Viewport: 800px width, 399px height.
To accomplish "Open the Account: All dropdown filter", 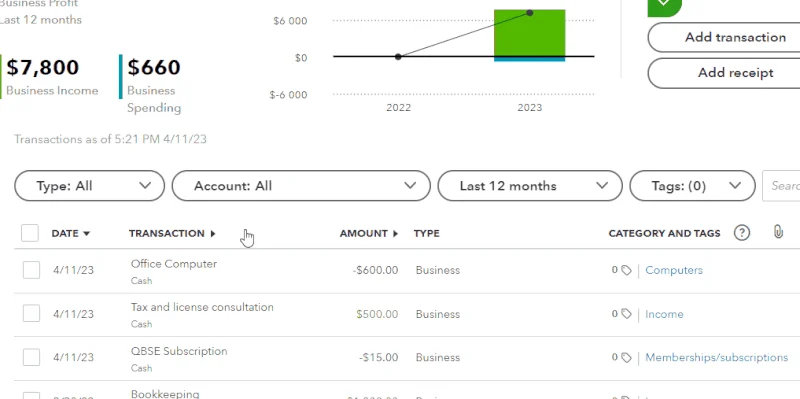I will pos(301,186).
